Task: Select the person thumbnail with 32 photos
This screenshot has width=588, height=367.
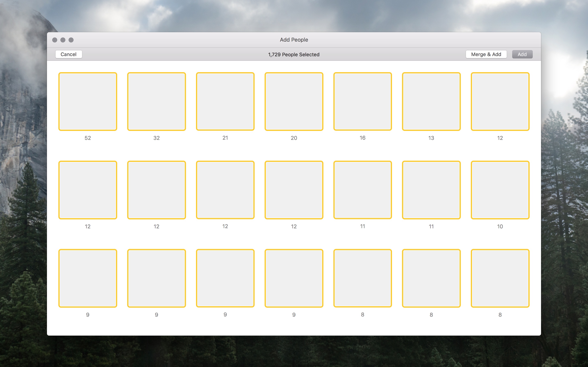Action: click(156, 102)
